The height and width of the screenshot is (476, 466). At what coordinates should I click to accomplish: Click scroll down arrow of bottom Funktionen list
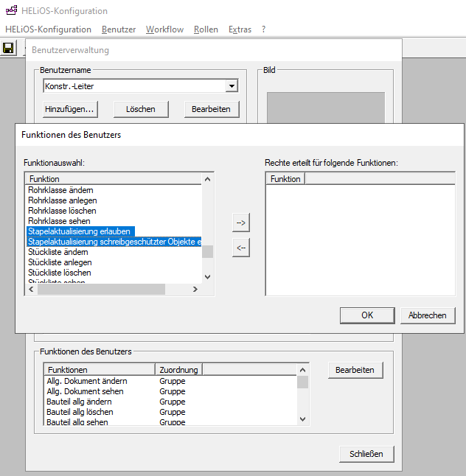click(x=302, y=419)
